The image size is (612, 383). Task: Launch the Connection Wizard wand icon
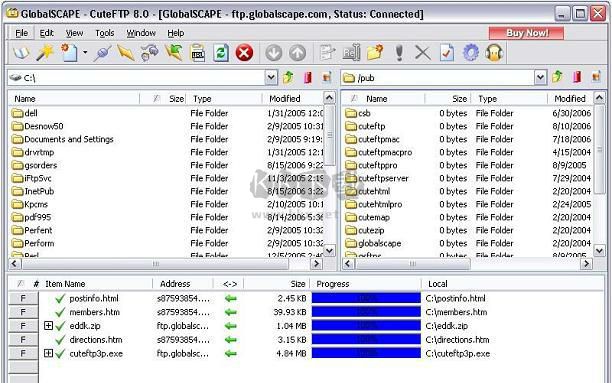pyautogui.click(x=44, y=53)
